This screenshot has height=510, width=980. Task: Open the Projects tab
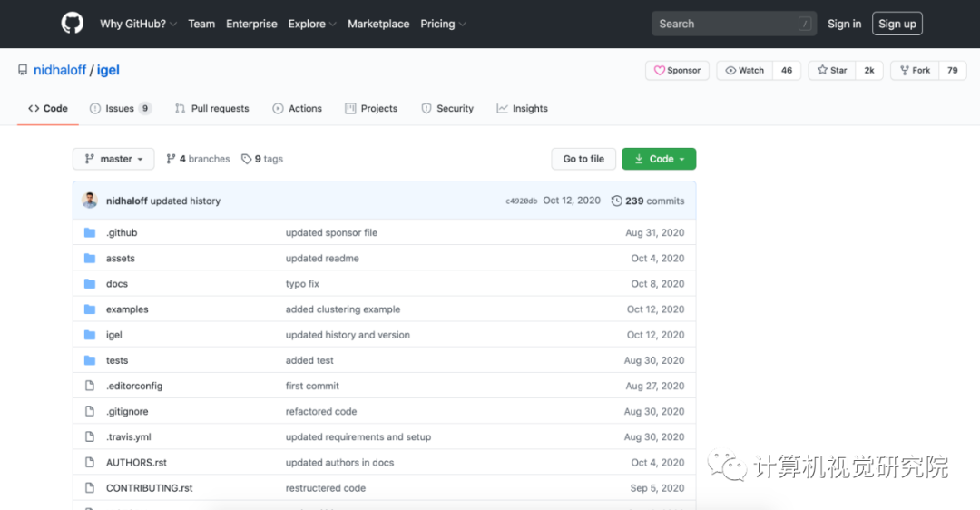pos(371,108)
